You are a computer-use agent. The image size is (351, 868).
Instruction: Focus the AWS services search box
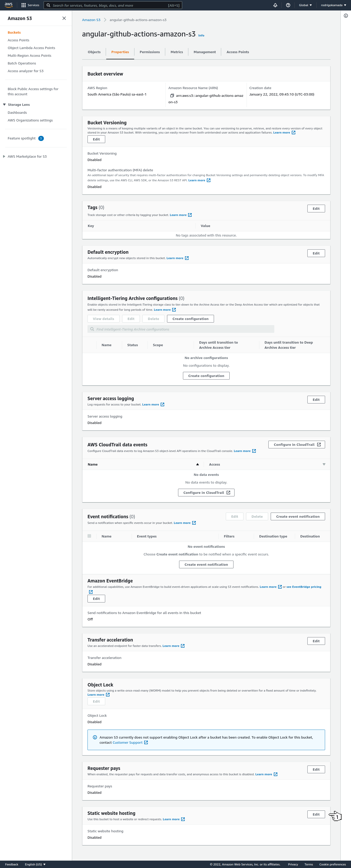tap(113, 5)
